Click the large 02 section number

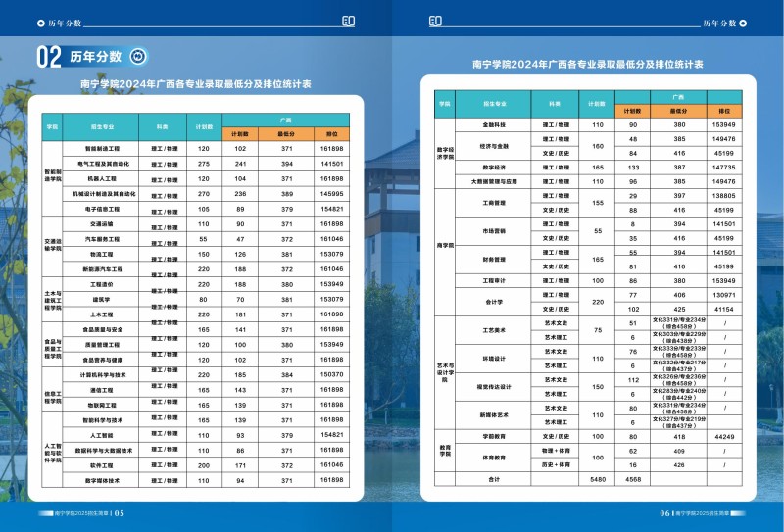pyautogui.click(x=49, y=58)
